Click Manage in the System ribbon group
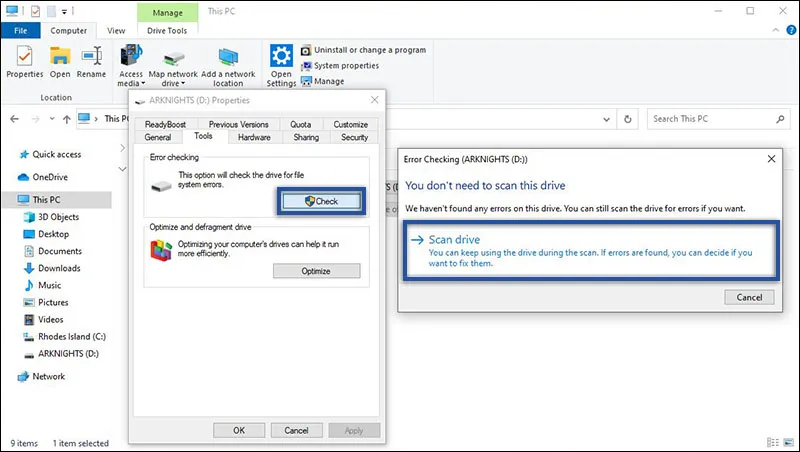This screenshot has width=800, height=452. tap(322, 81)
